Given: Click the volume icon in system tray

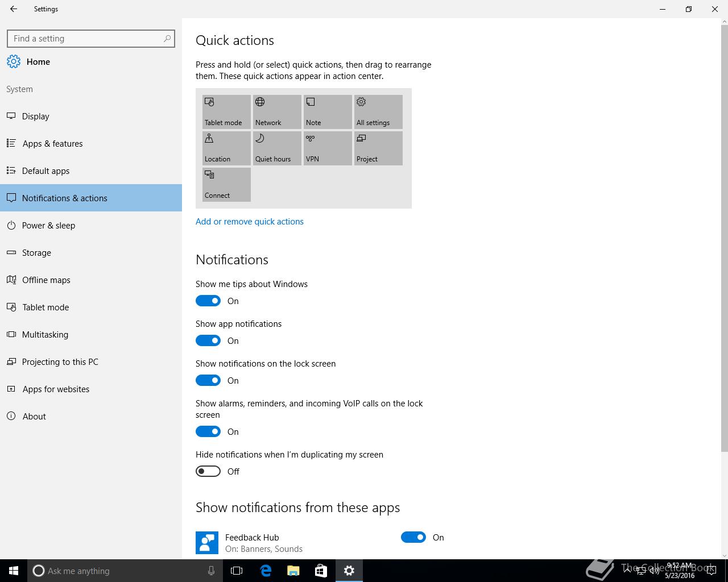Looking at the screenshot, I should coord(654,571).
